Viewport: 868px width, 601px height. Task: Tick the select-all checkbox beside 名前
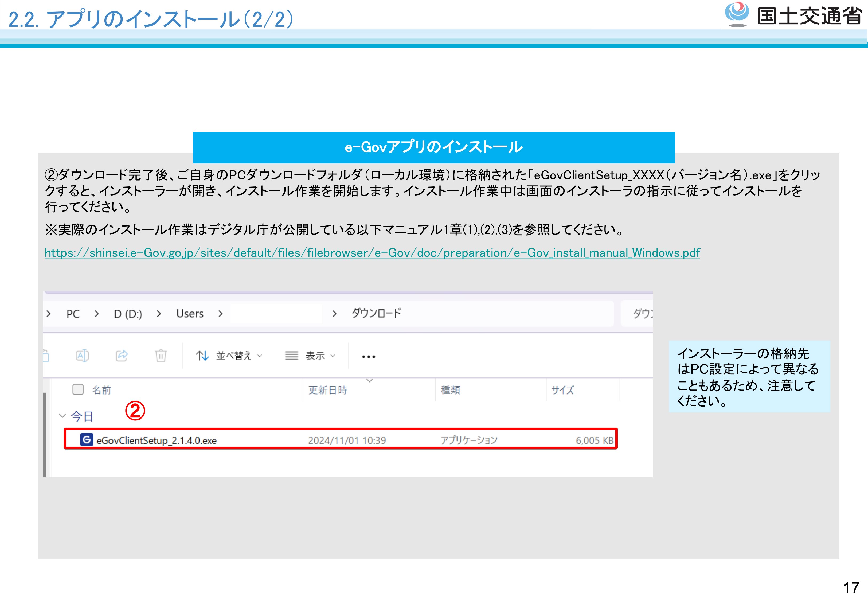[x=78, y=389]
